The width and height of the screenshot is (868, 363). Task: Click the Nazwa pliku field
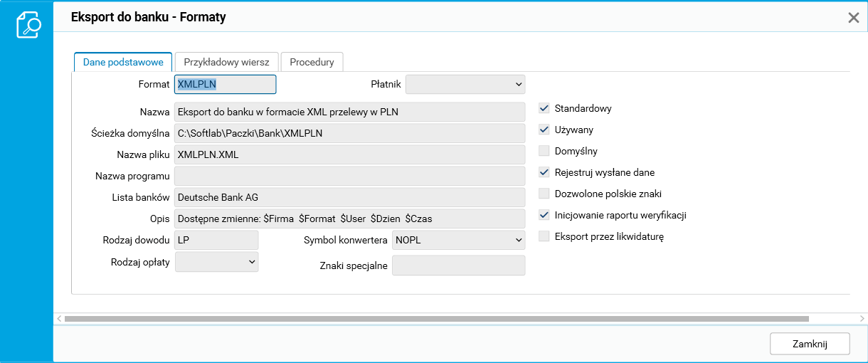point(349,154)
